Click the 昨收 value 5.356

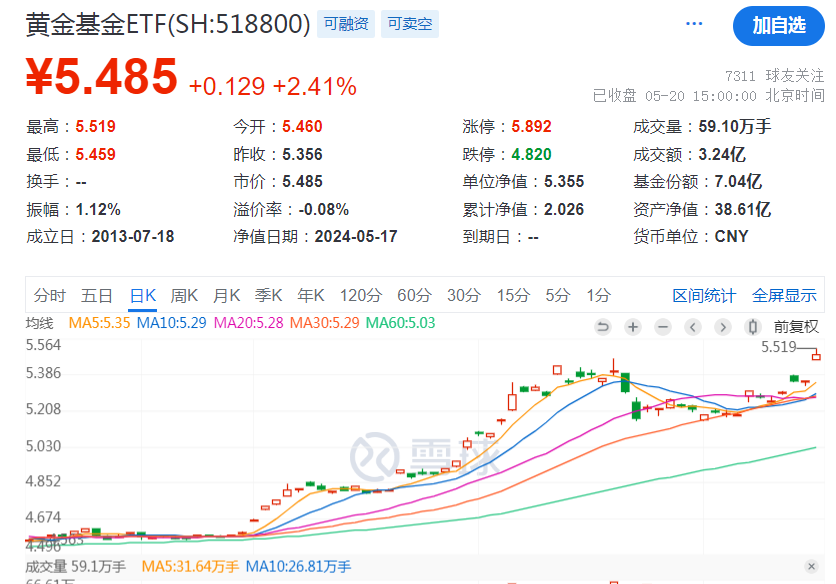(302, 154)
